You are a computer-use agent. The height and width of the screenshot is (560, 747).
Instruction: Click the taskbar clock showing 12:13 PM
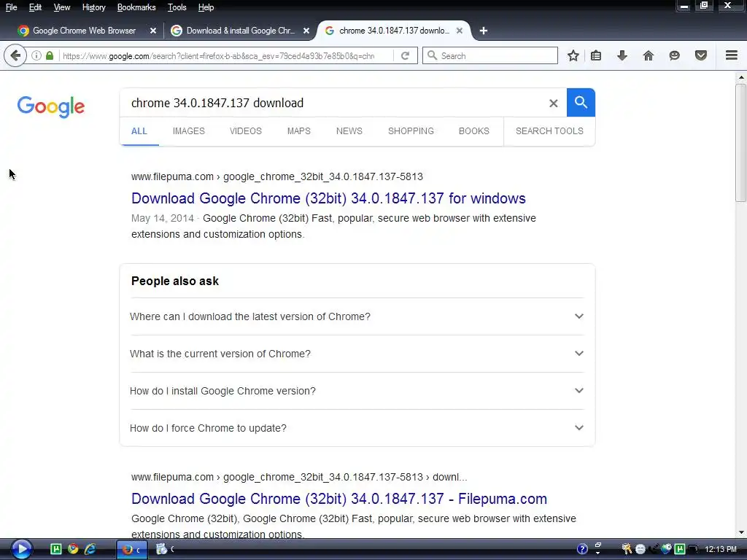[721, 549]
